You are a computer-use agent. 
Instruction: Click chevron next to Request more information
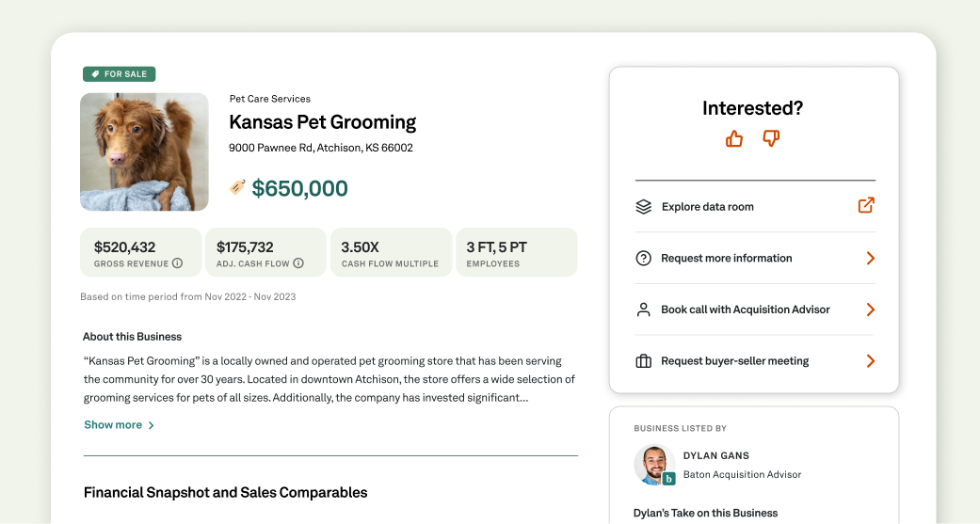tap(870, 258)
